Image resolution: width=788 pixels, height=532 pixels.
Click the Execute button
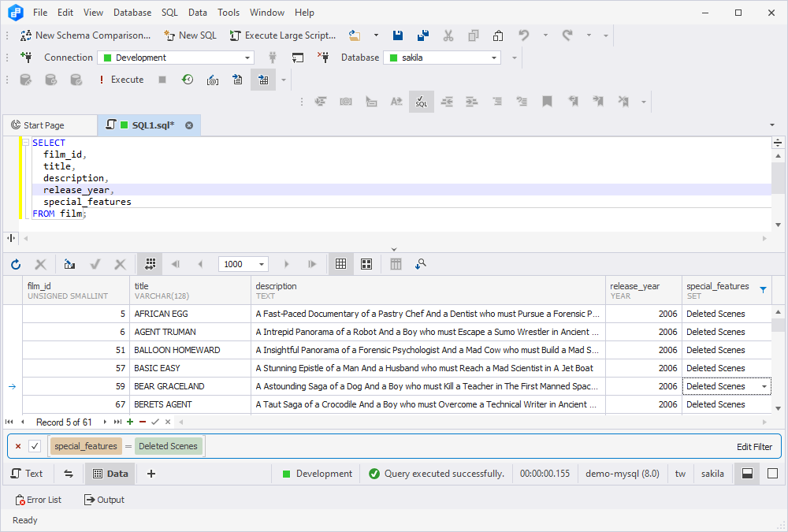[x=121, y=80]
